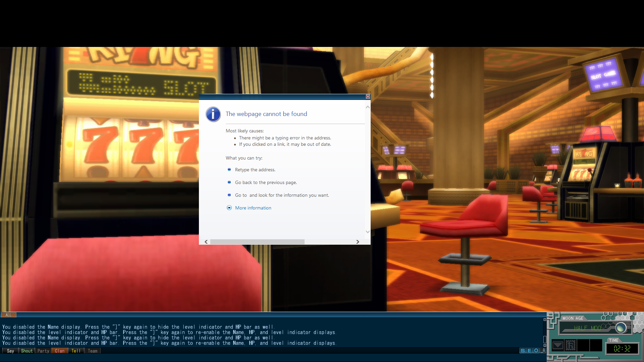Click the _A chat font icon
This screenshot has width=644, height=362.
pos(543,351)
